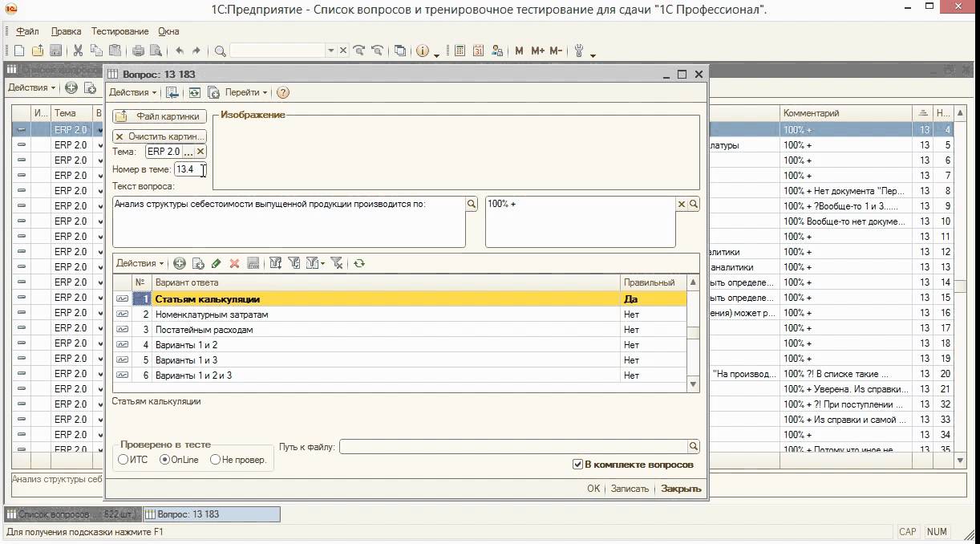Refresh the answers list icon
The image size is (980, 544).
pos(358,263)
